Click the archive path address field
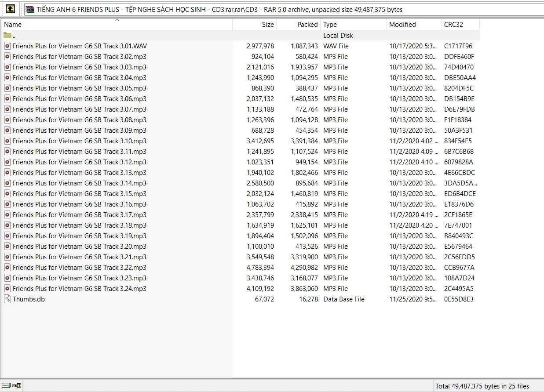Viewport: 544px width, 392px height. pos(281,9)
